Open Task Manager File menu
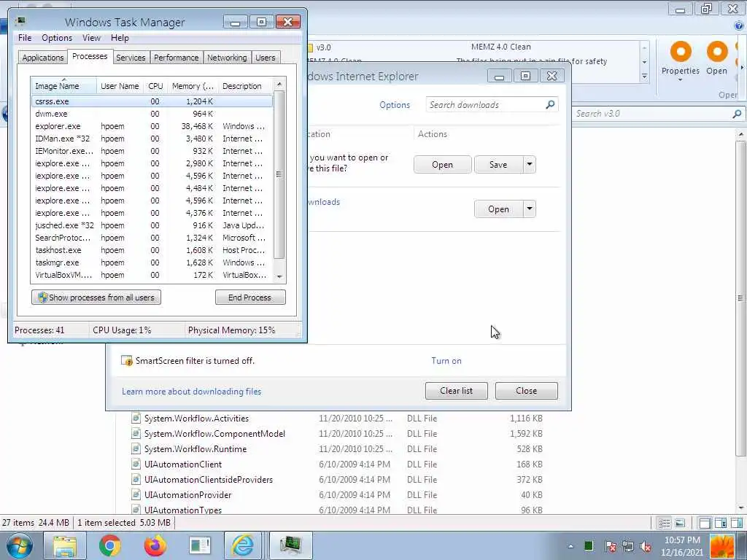The height and width of the screenshot is (560, 747). 25,38
